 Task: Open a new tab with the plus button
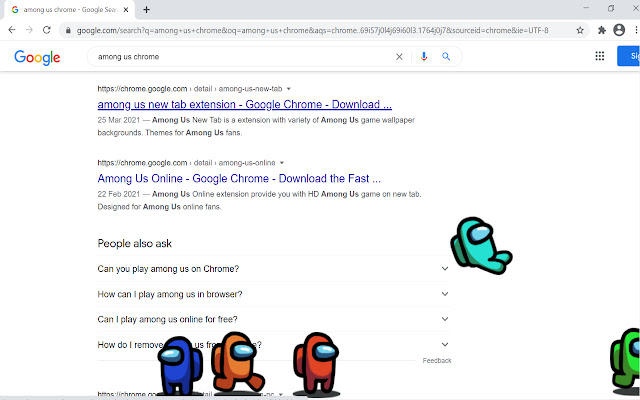pos(147,10)
